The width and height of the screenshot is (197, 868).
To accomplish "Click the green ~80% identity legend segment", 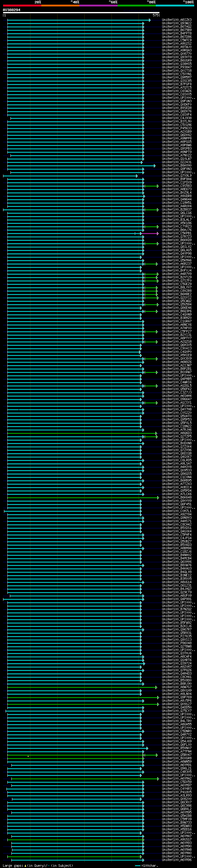I will click(x=137, y=6).
